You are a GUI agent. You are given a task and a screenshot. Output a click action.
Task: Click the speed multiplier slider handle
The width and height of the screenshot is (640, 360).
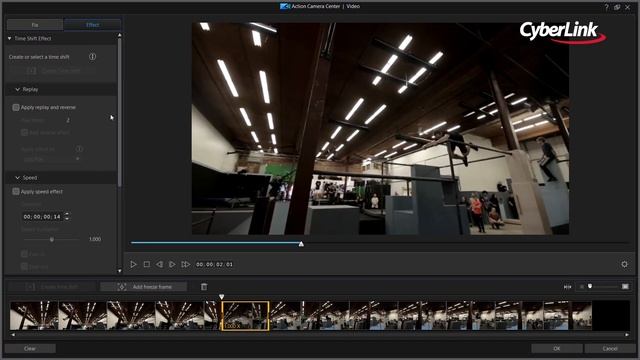point(52,240)
